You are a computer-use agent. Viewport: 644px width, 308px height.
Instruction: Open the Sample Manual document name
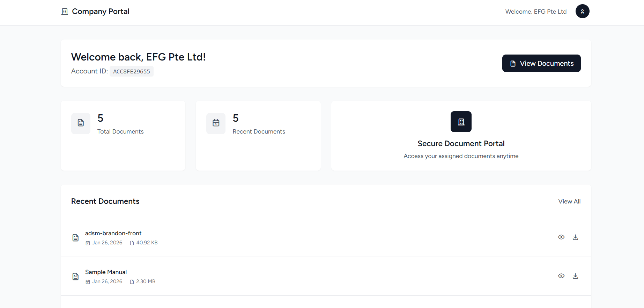coord(106,272)
